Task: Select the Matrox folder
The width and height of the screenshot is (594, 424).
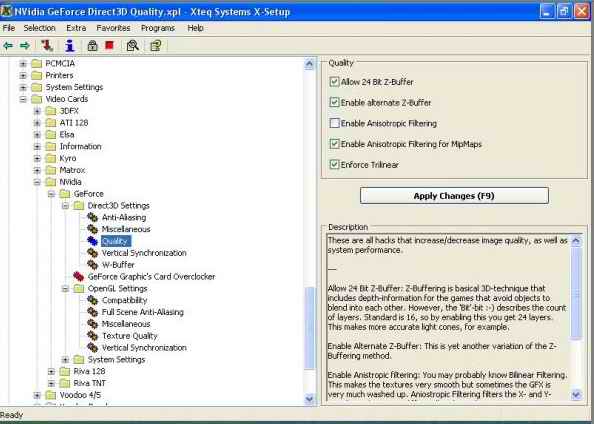Action: point(72,170)
